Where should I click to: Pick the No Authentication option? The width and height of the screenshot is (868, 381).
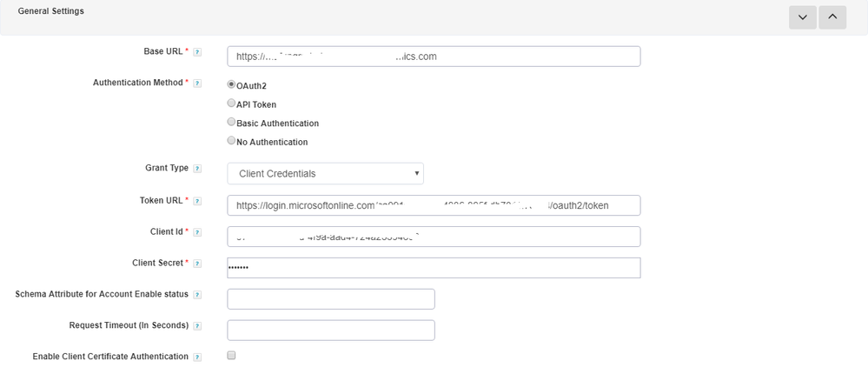point(231,141)
